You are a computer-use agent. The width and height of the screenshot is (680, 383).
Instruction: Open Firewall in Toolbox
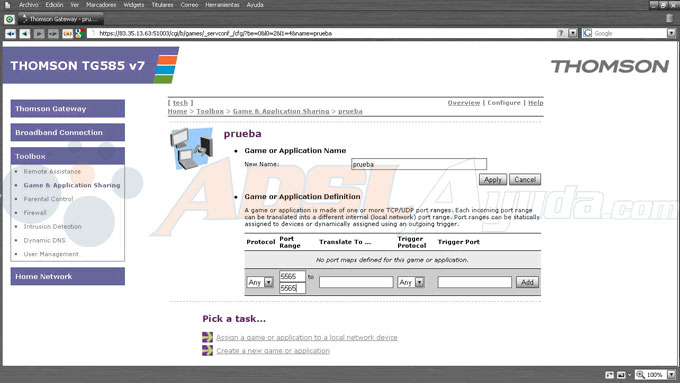click(35, 213)
